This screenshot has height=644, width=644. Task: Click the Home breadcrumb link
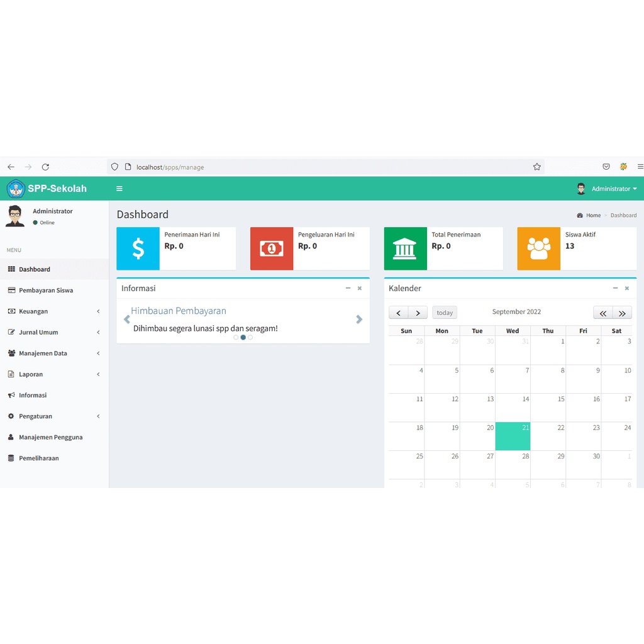tap(593, 215)
